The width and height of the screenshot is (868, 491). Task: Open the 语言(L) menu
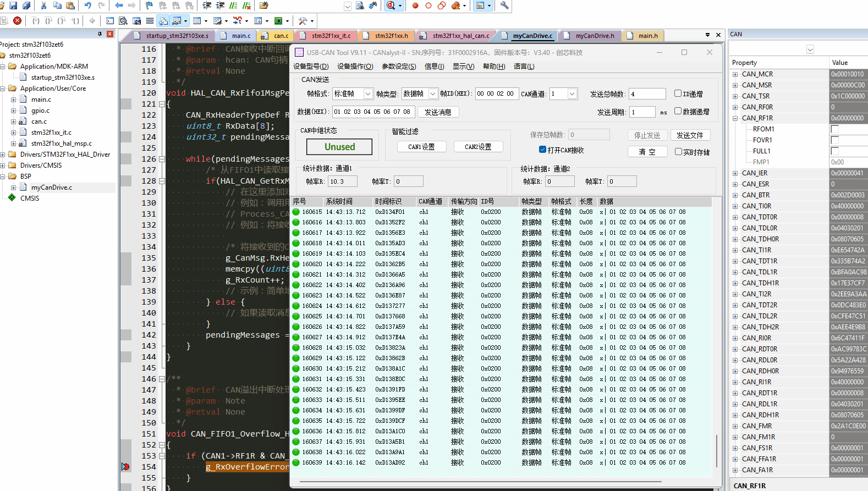pyautogui.click(x=524, y=67)
